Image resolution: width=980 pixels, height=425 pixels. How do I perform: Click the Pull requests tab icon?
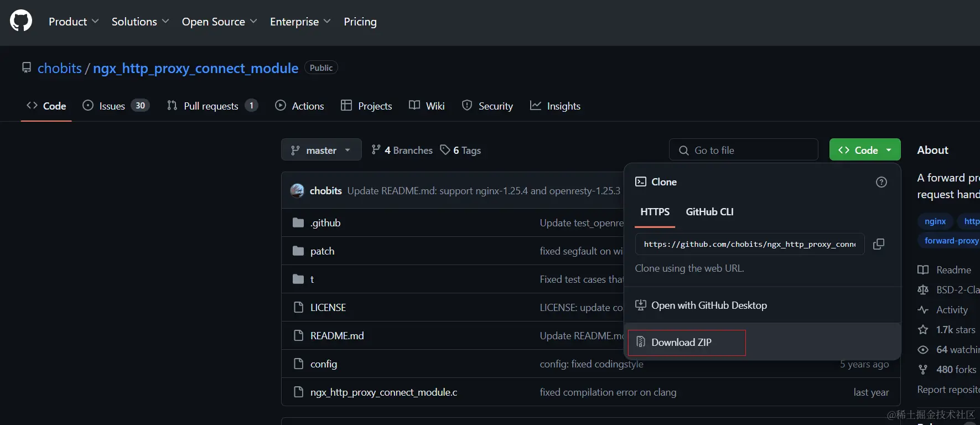point(172,105)
